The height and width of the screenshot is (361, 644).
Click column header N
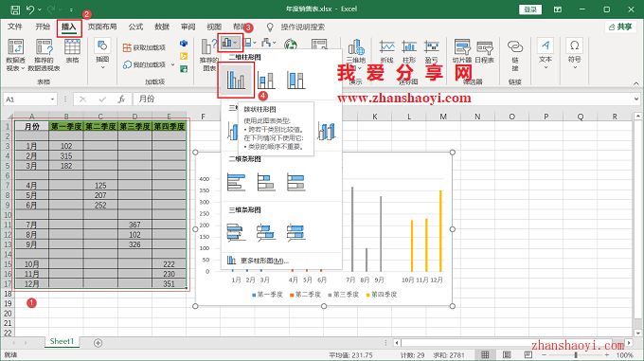pos(477,117)
